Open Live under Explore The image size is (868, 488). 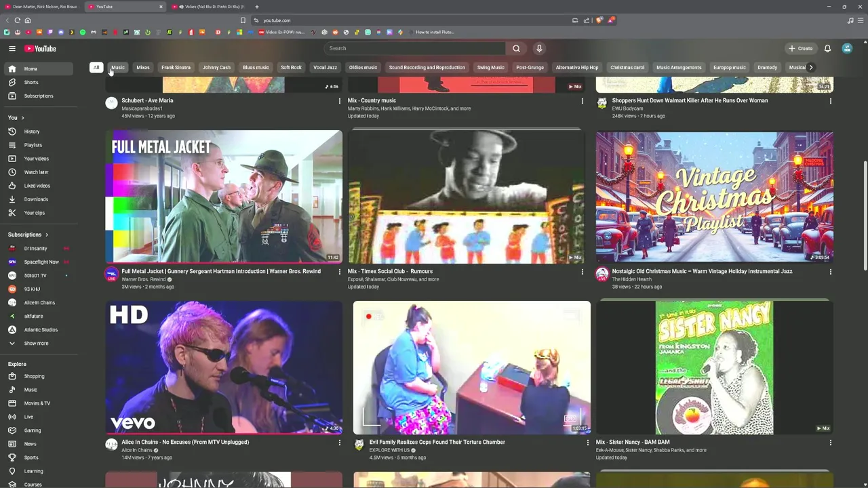(x=37, y=417)
